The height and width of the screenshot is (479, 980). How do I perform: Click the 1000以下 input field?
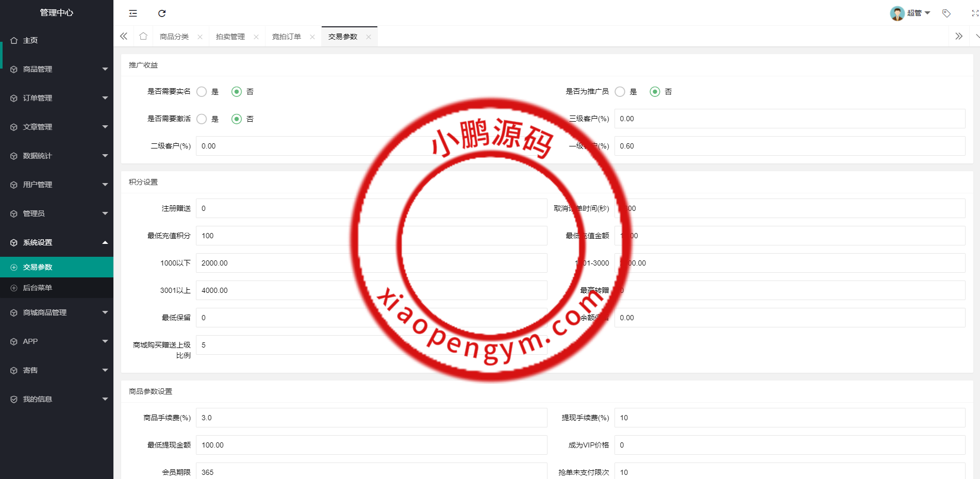point(371,263)
